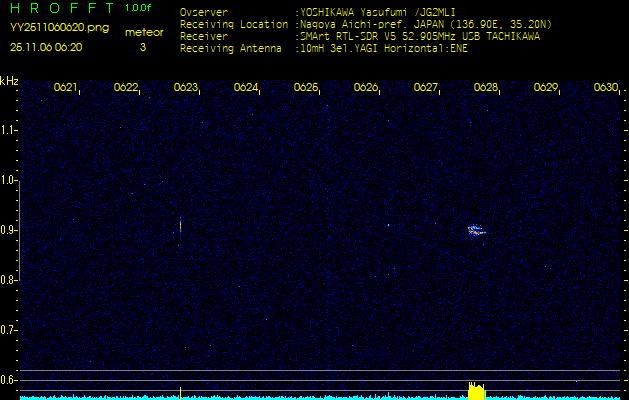Viewport: 629px width, 400px height.
Task: Click the gray vertical range bar on frequency axis
Action: click(20, 231)
